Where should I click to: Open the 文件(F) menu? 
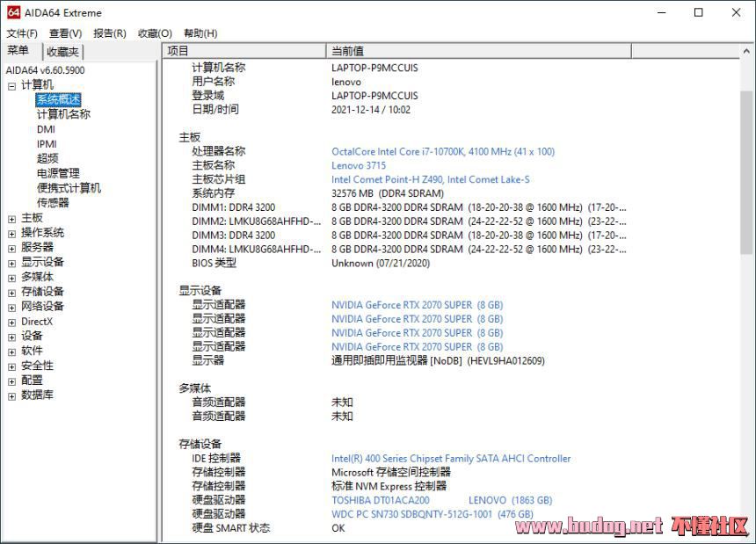[22, 33]
